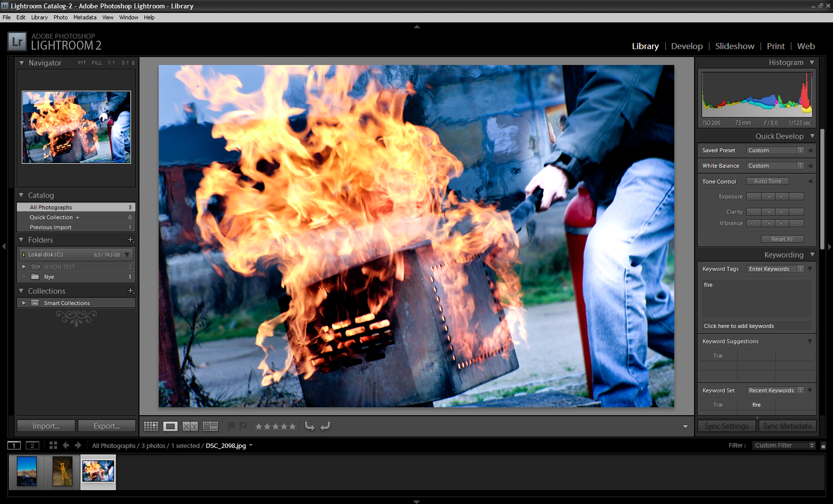Set Navigator zoom to FILL
Screen dimensions: 833x504
pyautogui.click(x=97, y=63)
